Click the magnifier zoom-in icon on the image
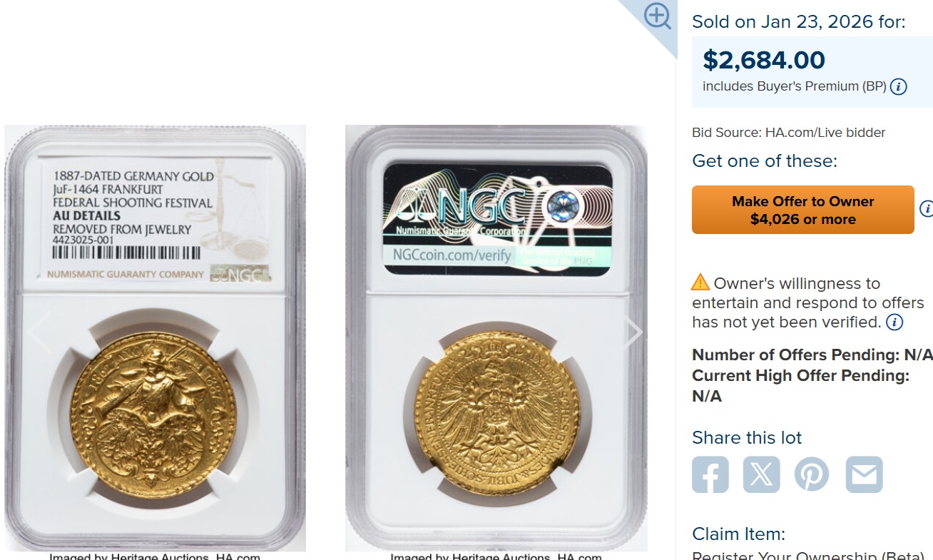This screenshot has width=933, height=560. tap(657, 16)
